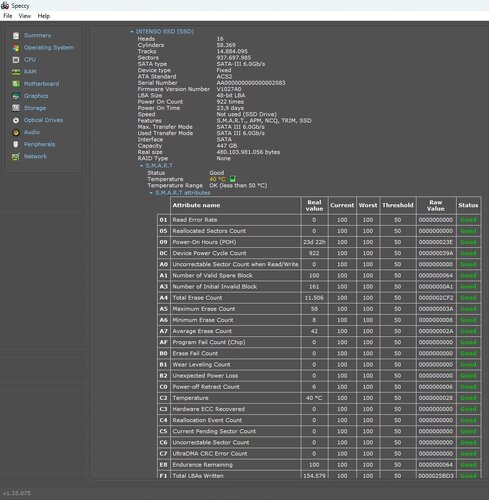Open the CPU section icon
Image resolution: width=489 pixels, height=500 pixels.
tap(16, 60)
